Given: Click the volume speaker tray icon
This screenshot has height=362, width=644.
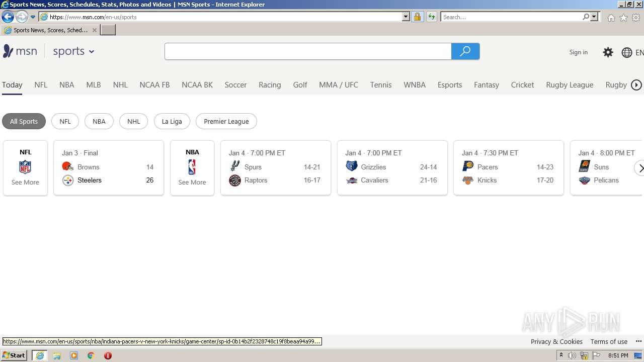Looking at the screenshot, I should [x=572, y=355].
